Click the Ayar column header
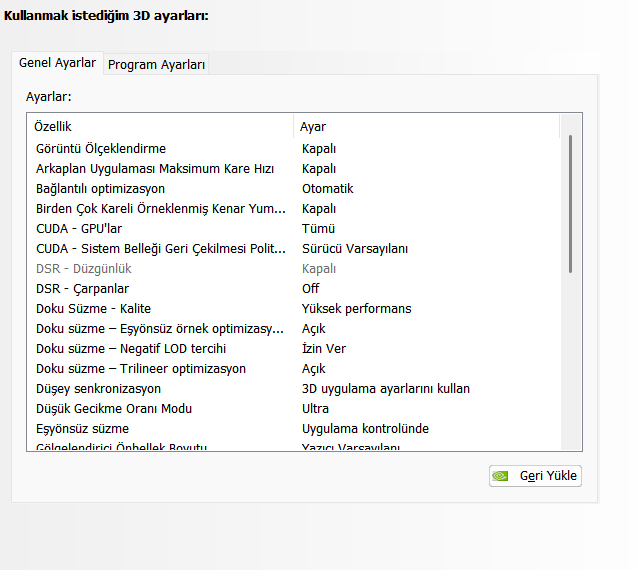This screenshot has height=578, width=638. click(x=313, y=127)
